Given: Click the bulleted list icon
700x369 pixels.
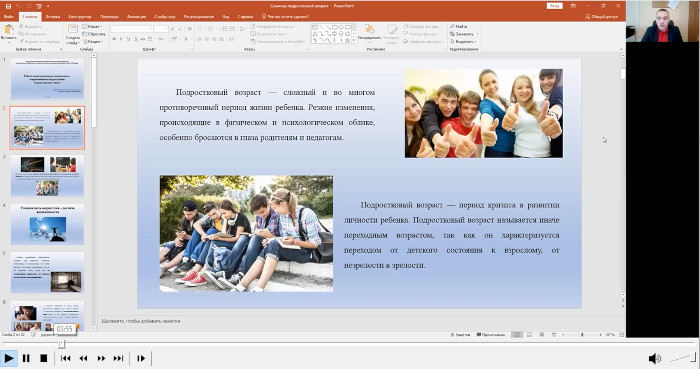Looking at the screenshot, I should click(x=200, y=29).
